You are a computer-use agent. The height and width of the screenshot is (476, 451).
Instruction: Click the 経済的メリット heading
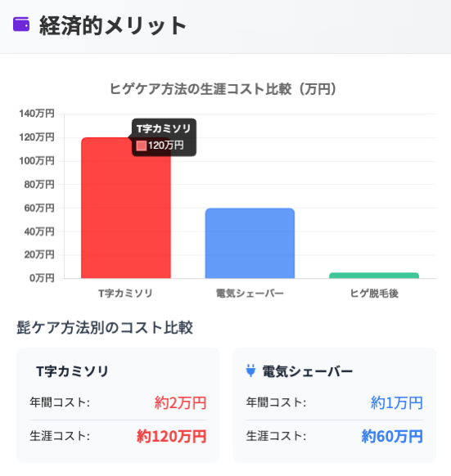(113, 26)
